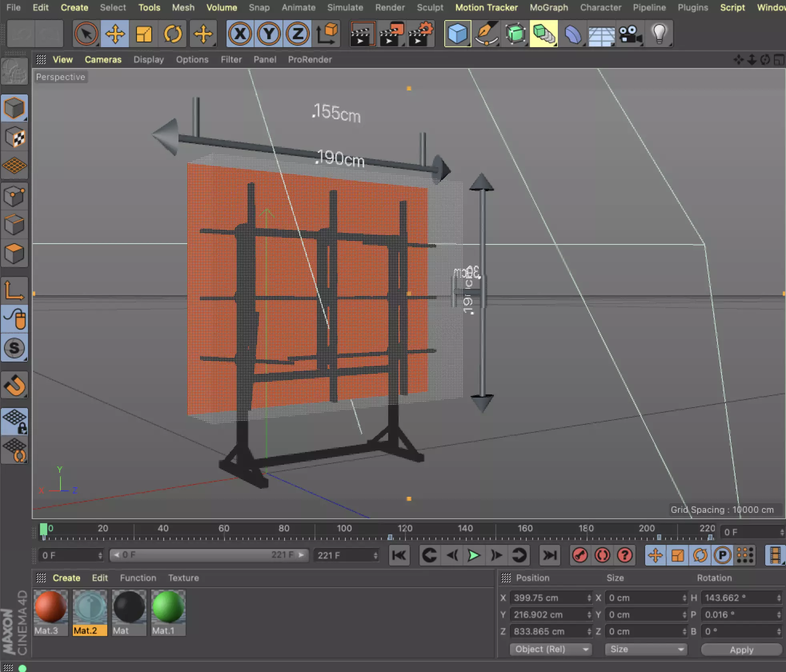Add a Light object
Viewport: 786px width, 672px height.
(x=659, y=34)
